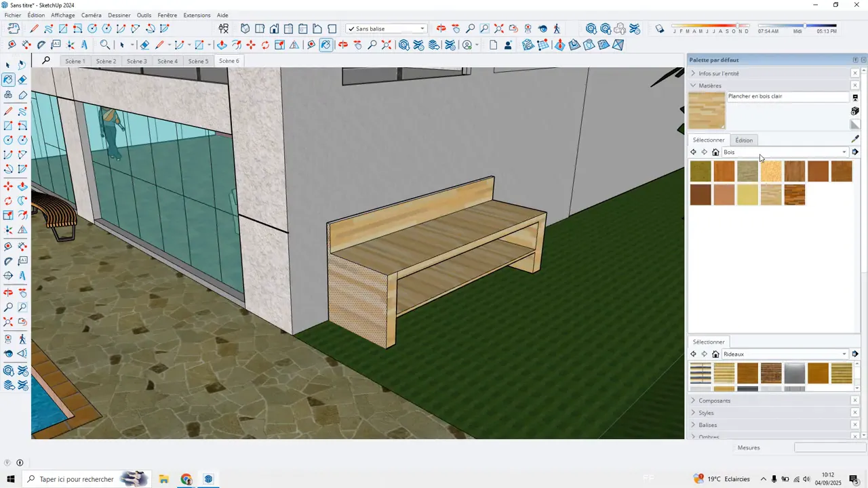The height and width of the screenshot is (488, 868).
Task: Open the Sans balise tag dropdown
Action: point(422,28)
